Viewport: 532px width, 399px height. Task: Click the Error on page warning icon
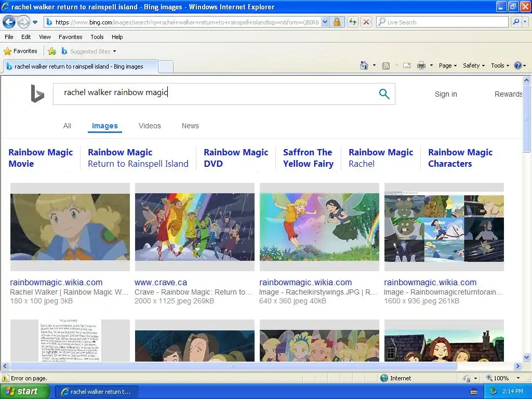tap(5, 378)
